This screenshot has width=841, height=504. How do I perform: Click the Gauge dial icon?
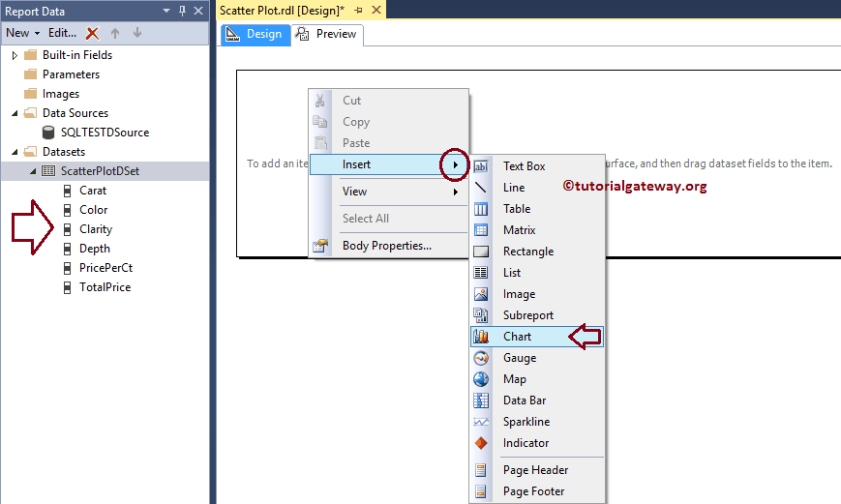(481, 358)
